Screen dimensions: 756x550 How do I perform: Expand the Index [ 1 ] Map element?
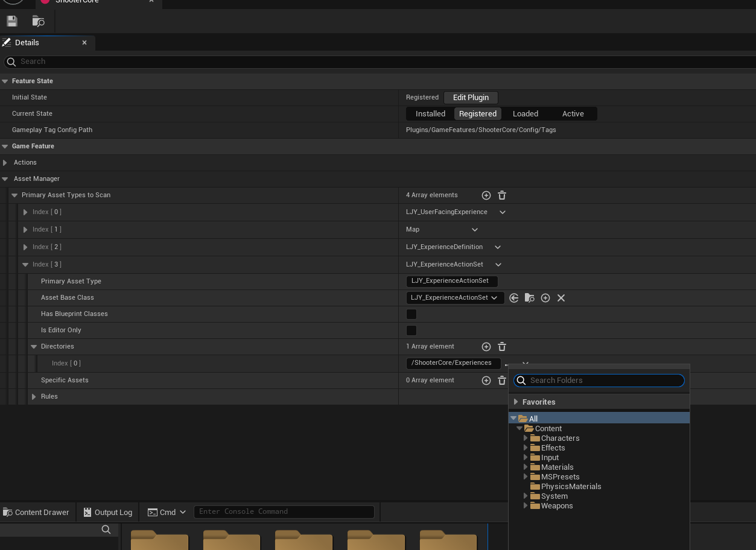(25, 230)
